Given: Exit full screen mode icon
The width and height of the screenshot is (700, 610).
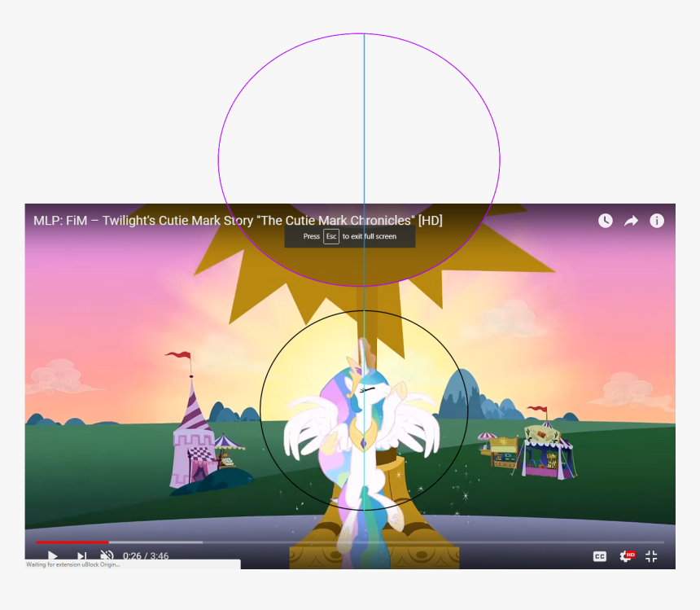Looking at the screenshot, I should click(651, 556).
